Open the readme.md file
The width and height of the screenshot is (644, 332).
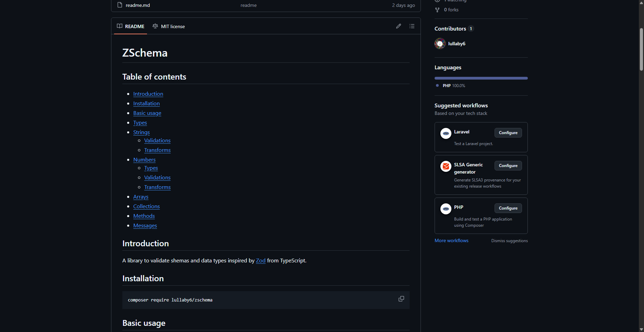click(x=138, y=5)
